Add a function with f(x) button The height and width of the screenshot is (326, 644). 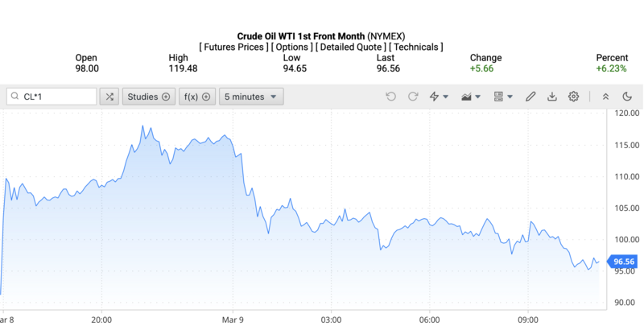click(x=196, y=97)
